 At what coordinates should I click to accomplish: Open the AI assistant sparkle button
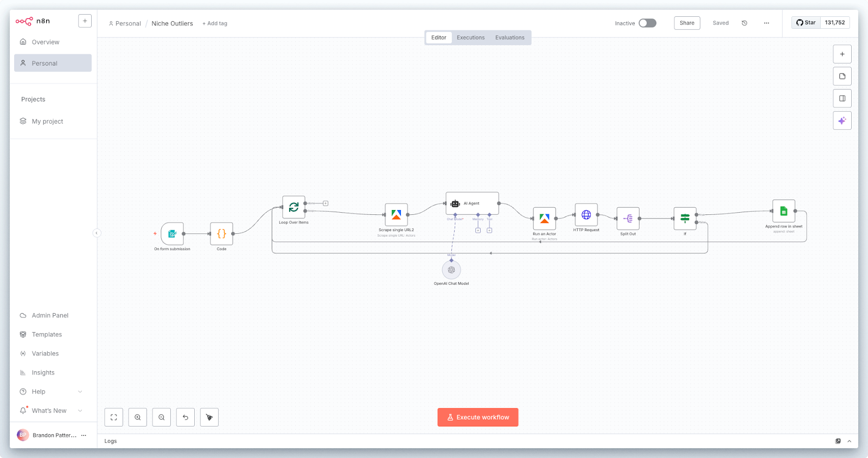(842, 120)
